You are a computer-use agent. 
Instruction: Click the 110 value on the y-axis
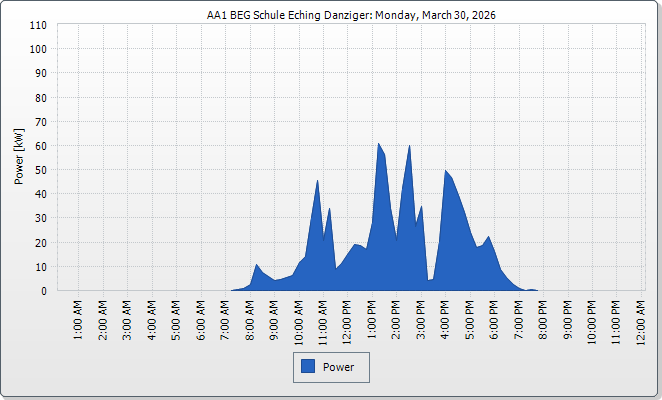coord(38,25)
